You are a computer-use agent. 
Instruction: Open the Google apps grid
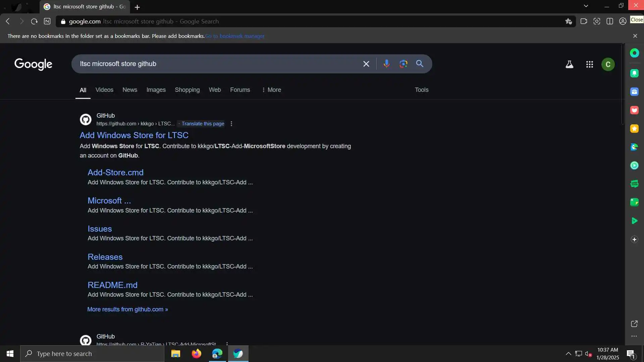click(589, 64)
